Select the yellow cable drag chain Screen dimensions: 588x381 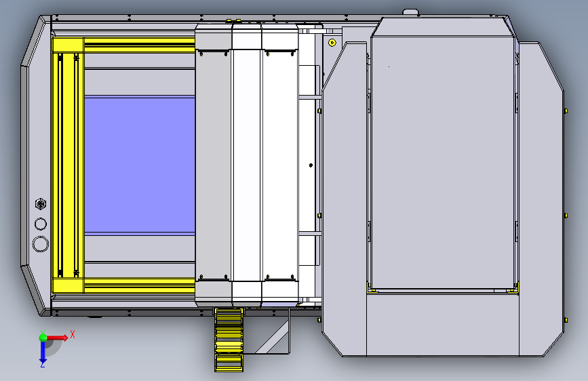229,340
